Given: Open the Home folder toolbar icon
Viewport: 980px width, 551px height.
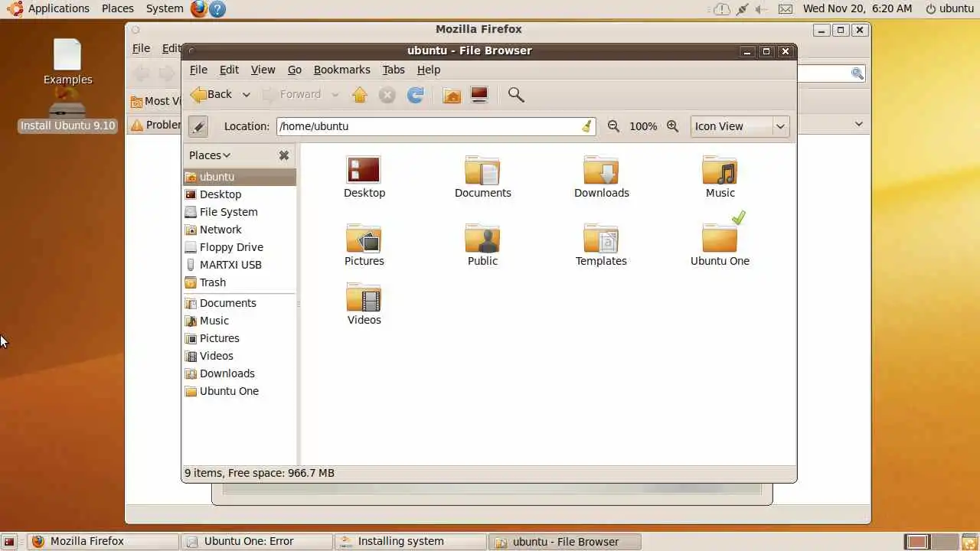Looking at the screenshot, I should coord(452,95).
